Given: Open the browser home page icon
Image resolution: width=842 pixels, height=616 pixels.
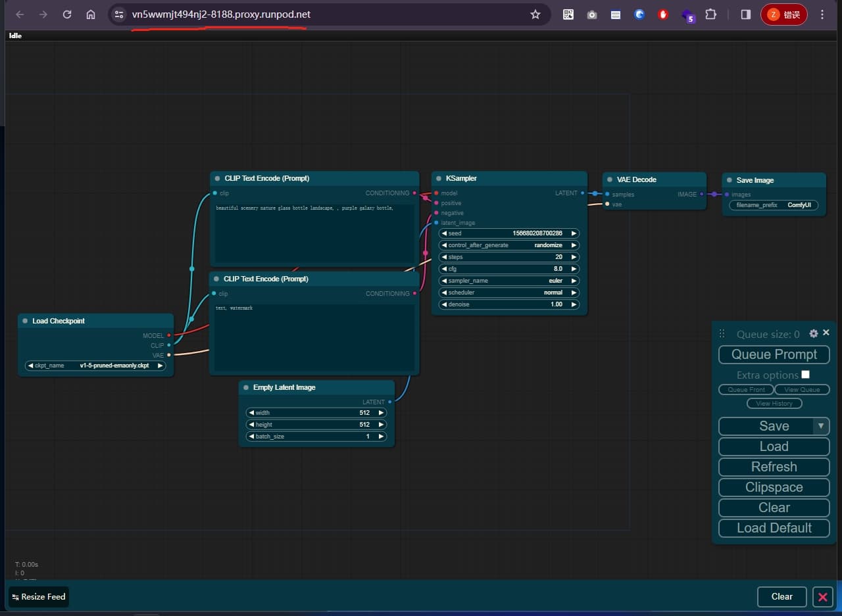Looking at the screenshot, I should pos(91,14).
